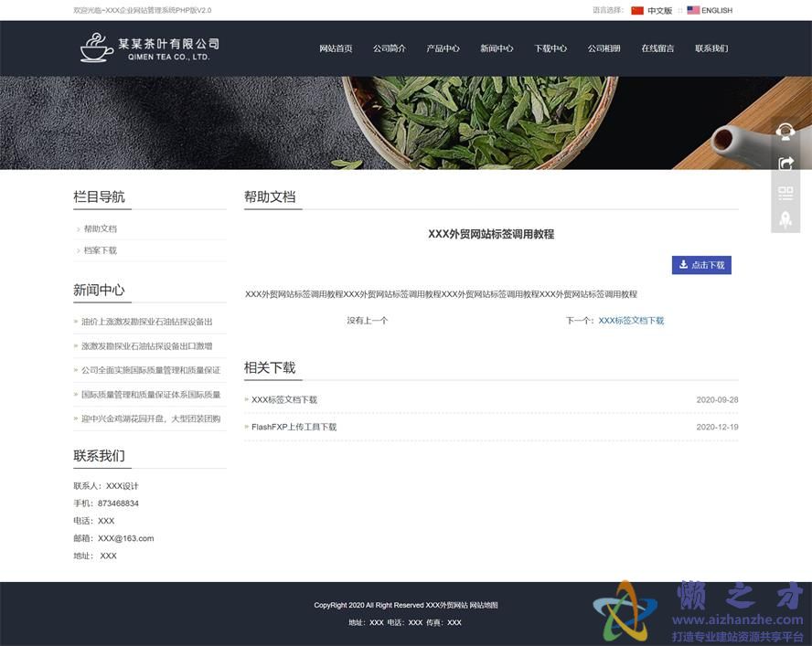Screen dimensions: 812x646
Task: Expand 档案下载 sidebar category
Action: 101,250
